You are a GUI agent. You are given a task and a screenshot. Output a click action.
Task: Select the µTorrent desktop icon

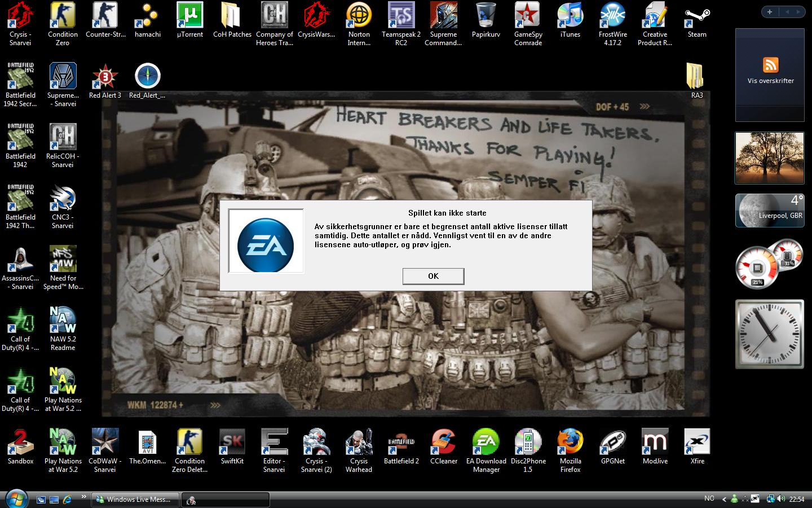pyautogui.click(x=190, y=20)
